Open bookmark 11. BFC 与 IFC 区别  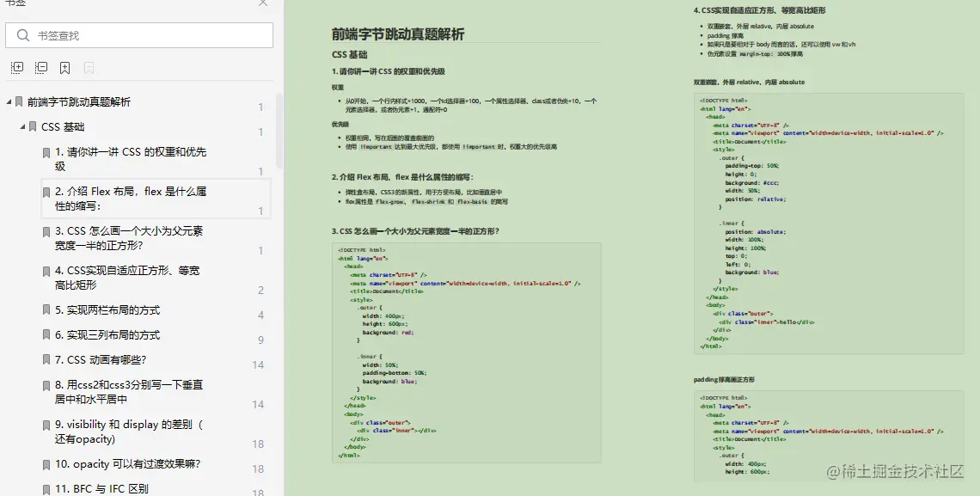tap(101, 488)
